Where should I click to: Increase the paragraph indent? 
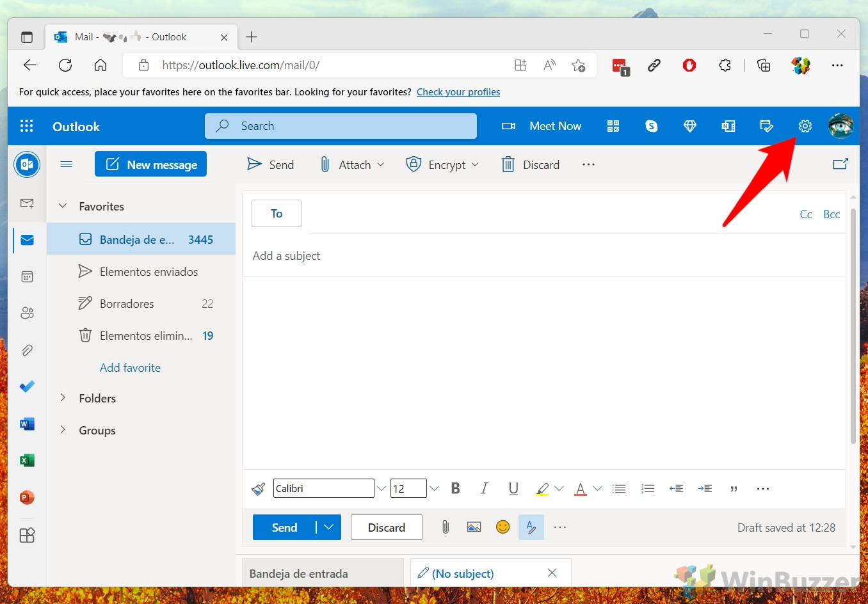pos(705,489)
